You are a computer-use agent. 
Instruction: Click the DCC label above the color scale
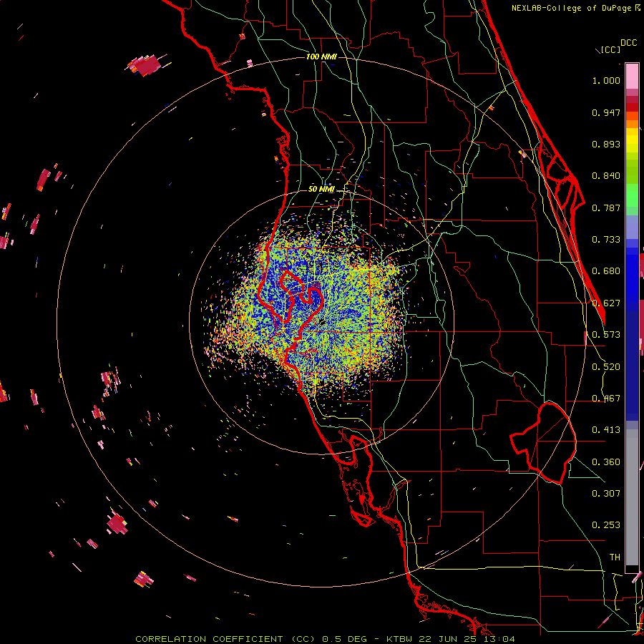pos(628,43)
